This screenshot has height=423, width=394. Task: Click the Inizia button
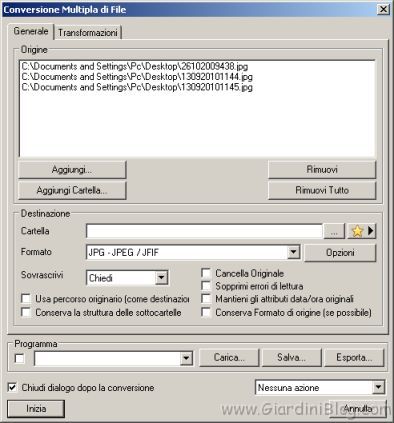(36, 409)
